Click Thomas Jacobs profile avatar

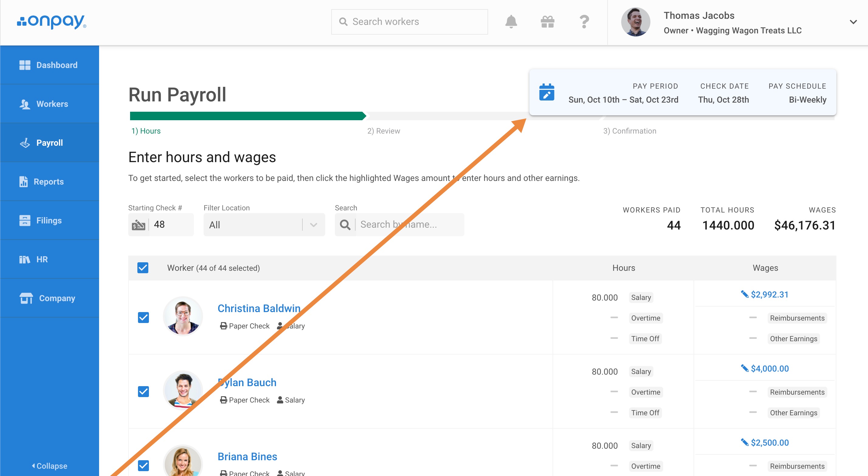[635, 22]
